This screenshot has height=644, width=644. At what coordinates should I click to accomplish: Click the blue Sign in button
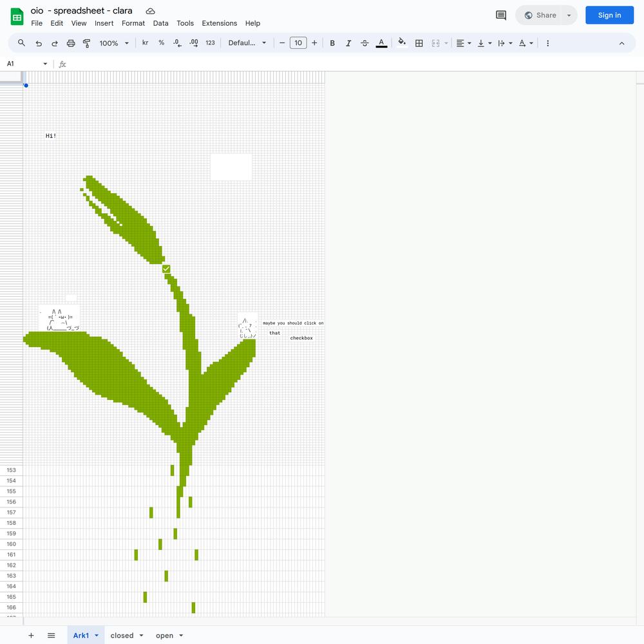pyautogui.click(x=609, y=15)
